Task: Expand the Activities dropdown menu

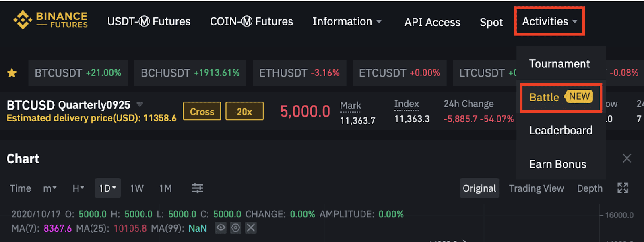Action: 549,21
